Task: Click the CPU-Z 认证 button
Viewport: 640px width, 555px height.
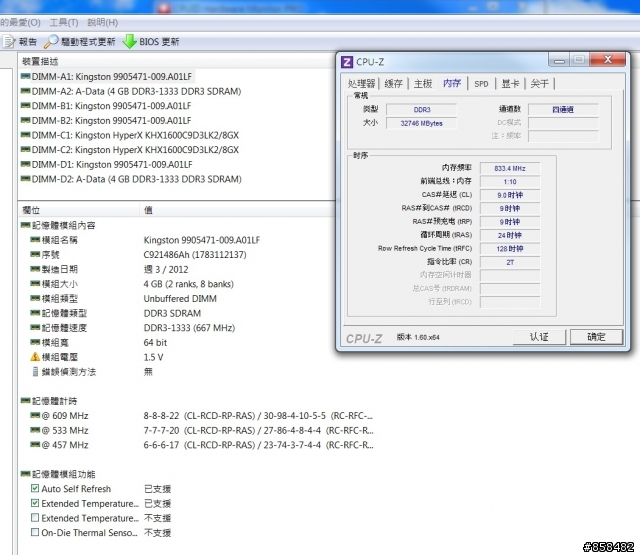Action: pyautogui.click(x=539, y=337)
